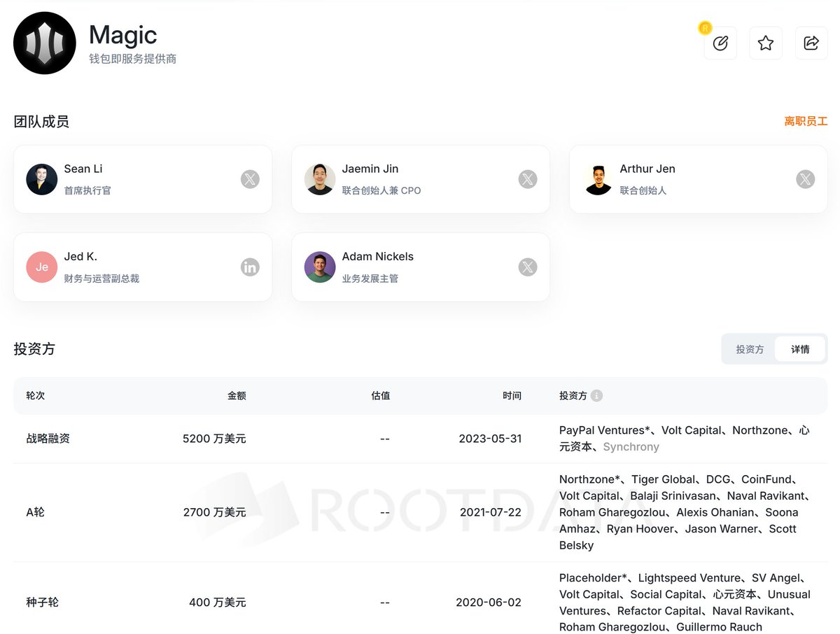
Task: Click Refactor Capital investor
Action: click(x=659, y=611)
